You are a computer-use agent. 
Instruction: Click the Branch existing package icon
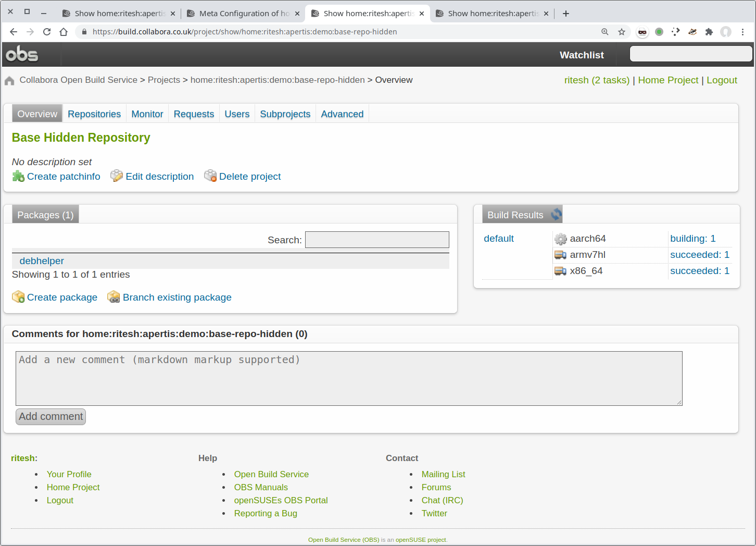(114, 297)
